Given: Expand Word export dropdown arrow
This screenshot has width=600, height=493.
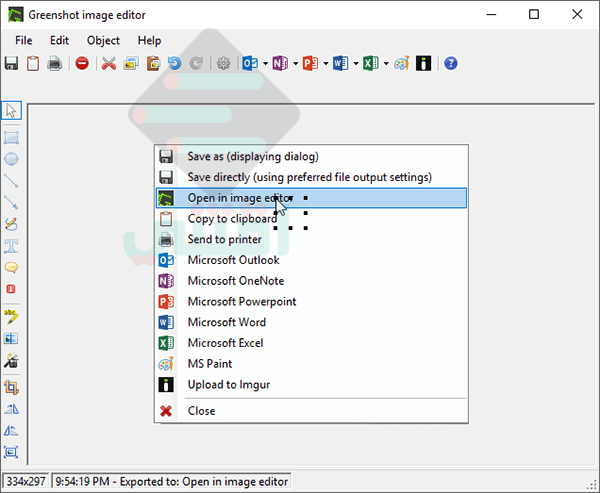Looking at the screenshot, I should tap(356, 64).
